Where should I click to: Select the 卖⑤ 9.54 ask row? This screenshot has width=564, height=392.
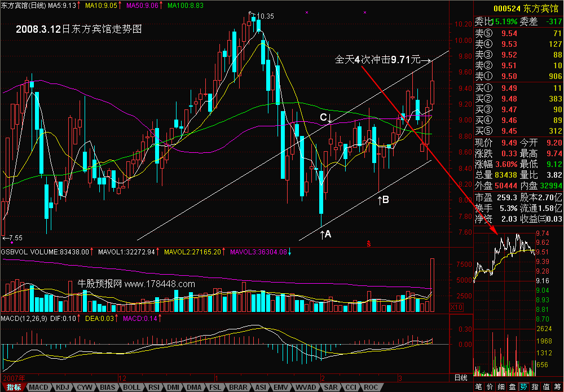pyautogui.click(x=518, y=33)
